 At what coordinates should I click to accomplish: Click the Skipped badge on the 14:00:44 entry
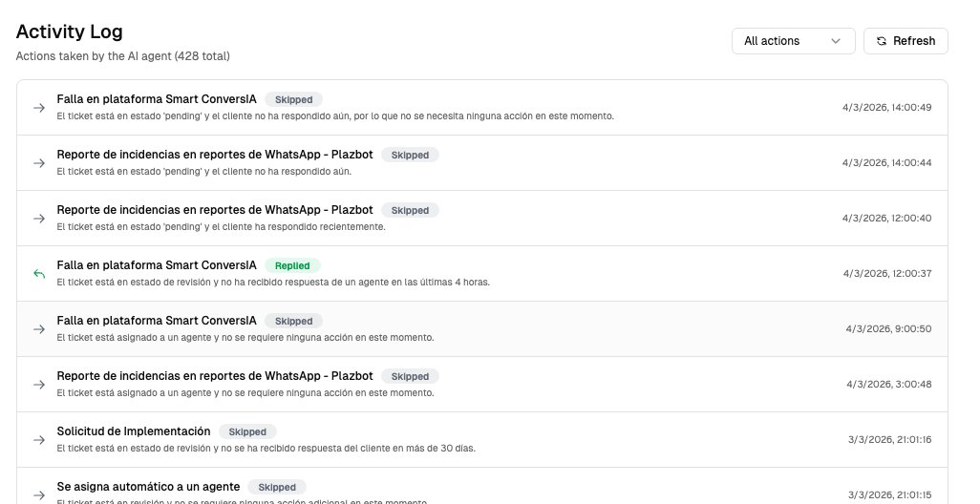coord(410,155)
